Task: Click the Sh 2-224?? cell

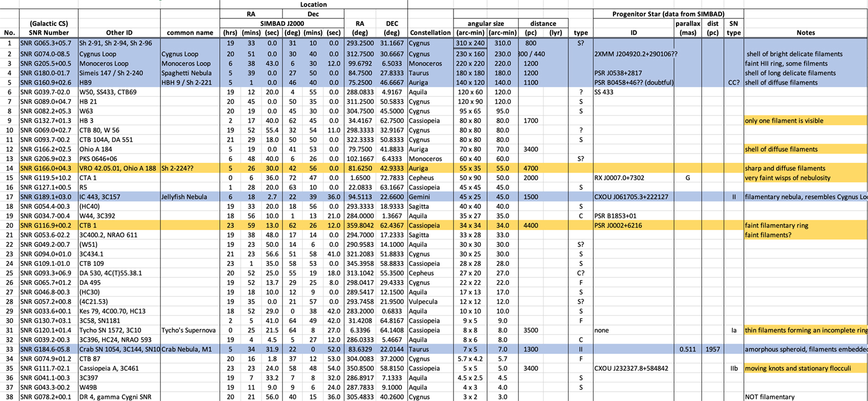Action: (x=190, y=168)
